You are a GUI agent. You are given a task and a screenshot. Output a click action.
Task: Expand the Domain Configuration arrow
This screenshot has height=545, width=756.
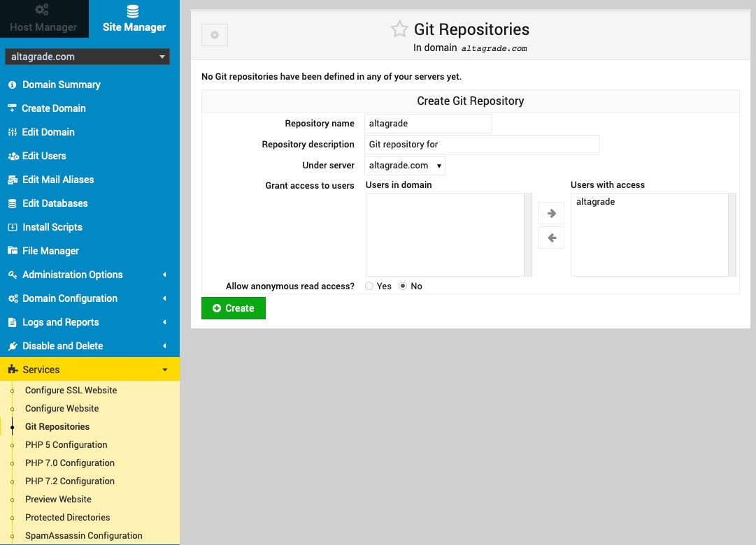tap(165, 298)
